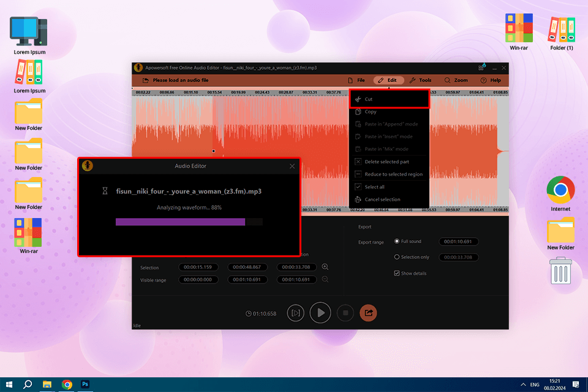Viewport: 588px width, 392px height.
Task: Choose Select all from the Edit menu
Action: (x=390, y=187)
